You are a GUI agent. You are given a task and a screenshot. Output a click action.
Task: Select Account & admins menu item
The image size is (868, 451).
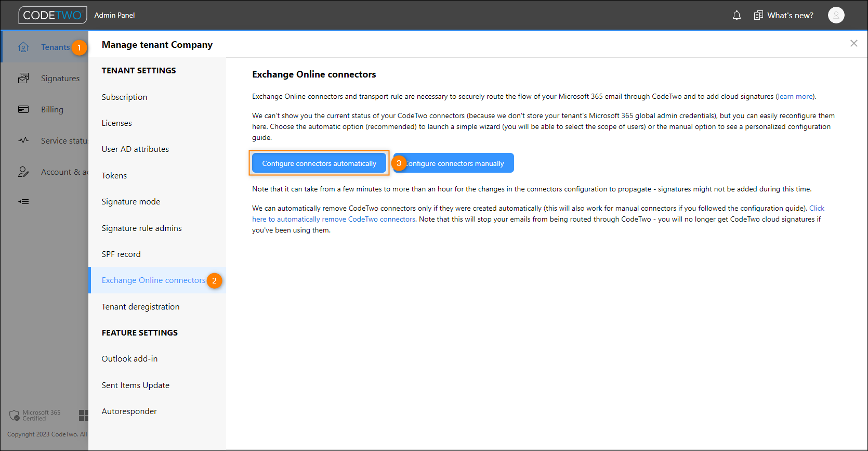(x=64, y=172)
